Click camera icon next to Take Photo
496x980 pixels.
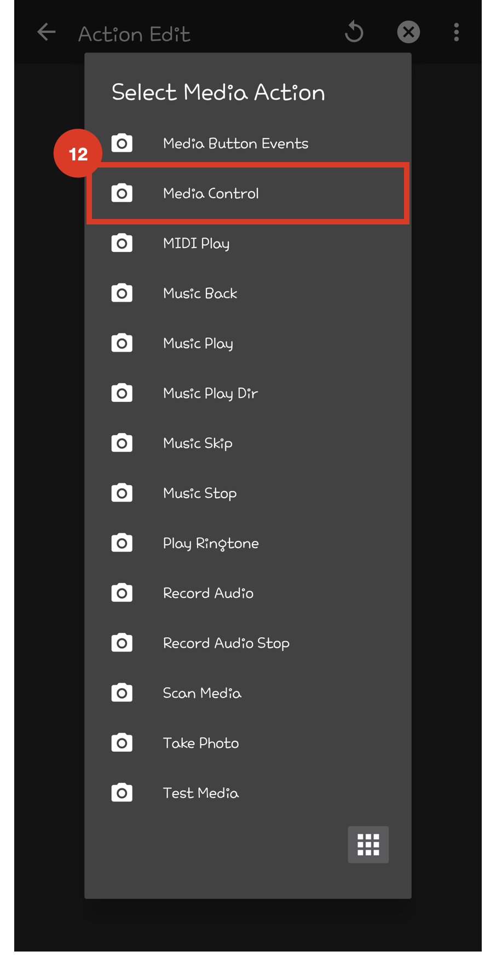click(122, 743)
